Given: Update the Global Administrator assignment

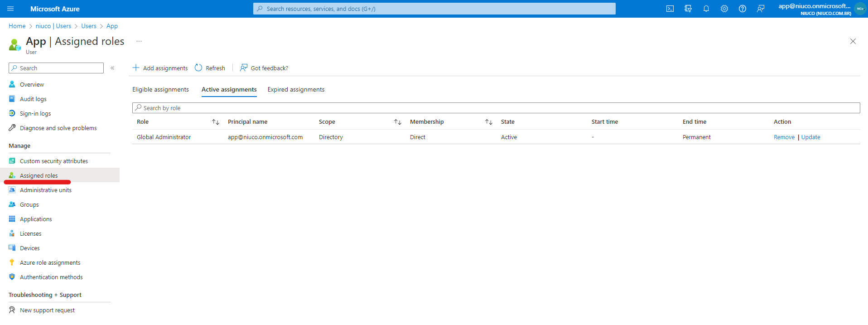Looking at the screenshot, I should point(810,137).
